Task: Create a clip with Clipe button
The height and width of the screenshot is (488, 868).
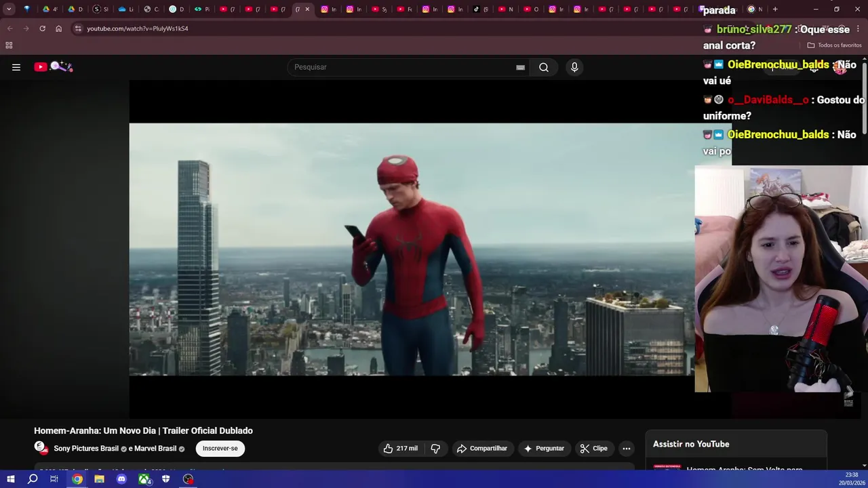Action: pos(593,448)
